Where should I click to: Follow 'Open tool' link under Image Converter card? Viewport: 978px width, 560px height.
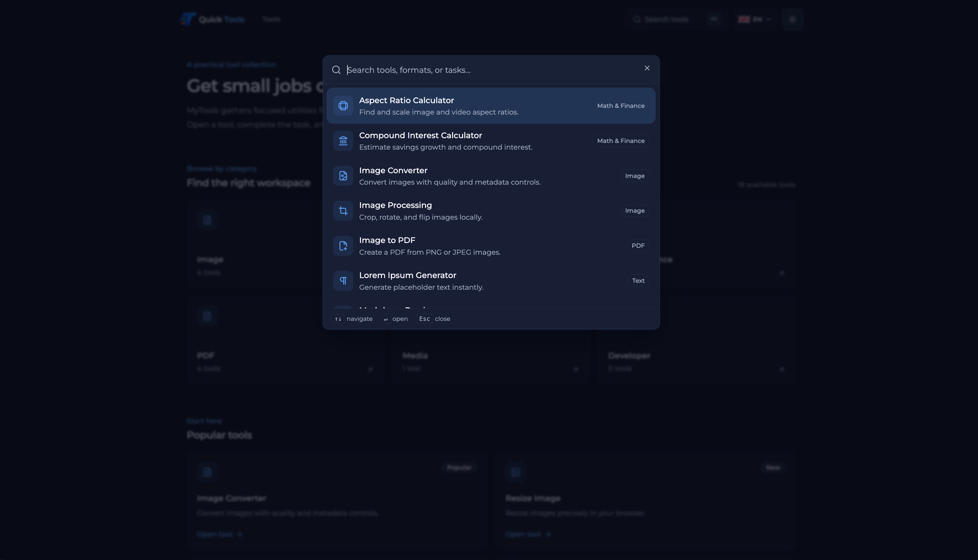pos(220,534)
